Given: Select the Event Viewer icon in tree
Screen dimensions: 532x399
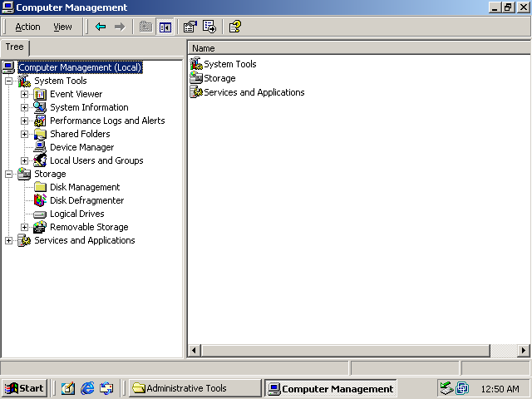Looking at the screenshot, I should [40, 94].
